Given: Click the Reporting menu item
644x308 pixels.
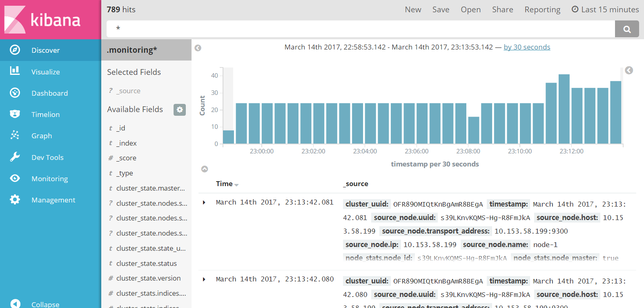Looking at the screenshot, I should click(542, 9).
